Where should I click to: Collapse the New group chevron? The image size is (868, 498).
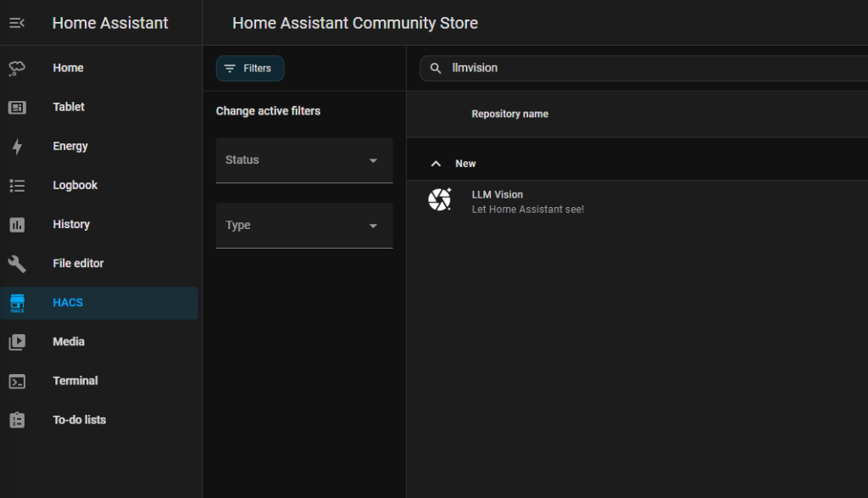pos(436,164)
